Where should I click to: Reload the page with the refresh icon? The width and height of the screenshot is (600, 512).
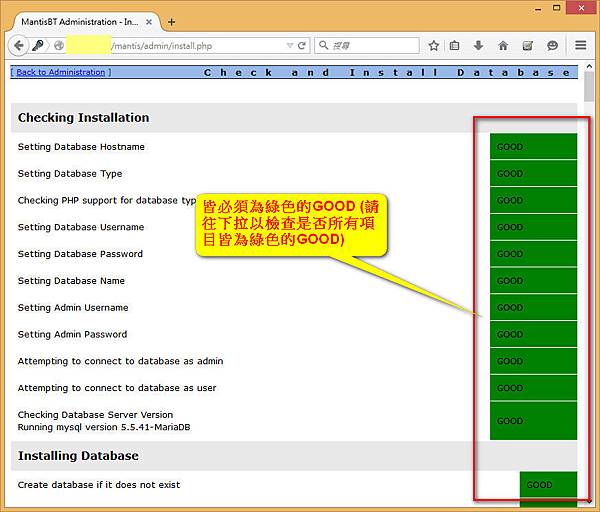coord(302,46)
